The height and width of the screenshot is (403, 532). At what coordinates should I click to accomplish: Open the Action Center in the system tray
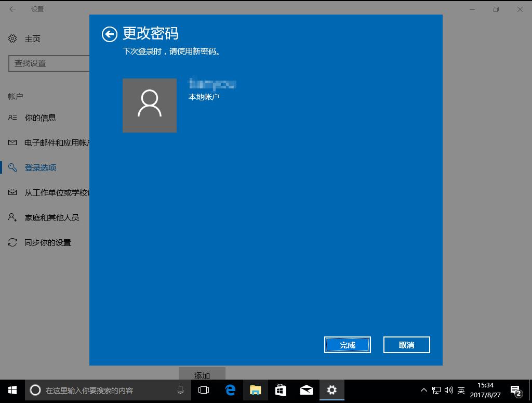click(x=515, y=389)
